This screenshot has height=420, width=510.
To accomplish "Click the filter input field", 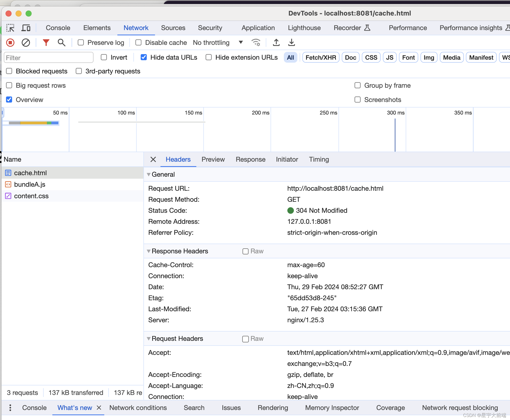I will pyautogui.click(x=48, y=58).
